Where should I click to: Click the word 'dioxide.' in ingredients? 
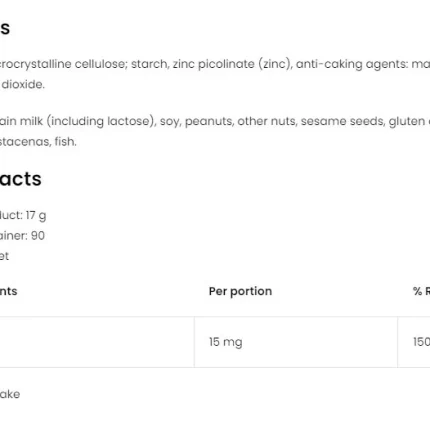point(23,84)
